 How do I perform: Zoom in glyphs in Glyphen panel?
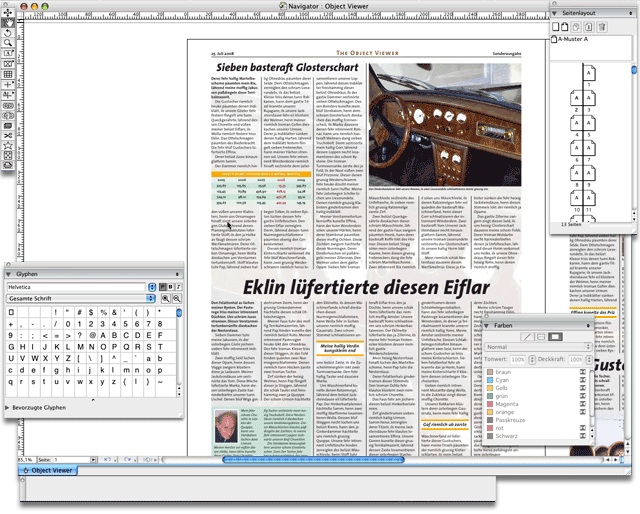(x=166, y=299)
